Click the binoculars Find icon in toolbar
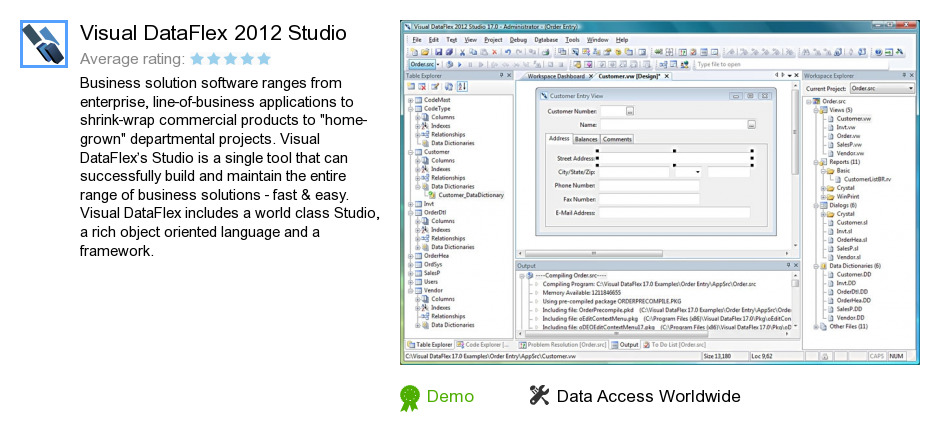The height and width of the screenshot is (442, 940). (806, 52)
